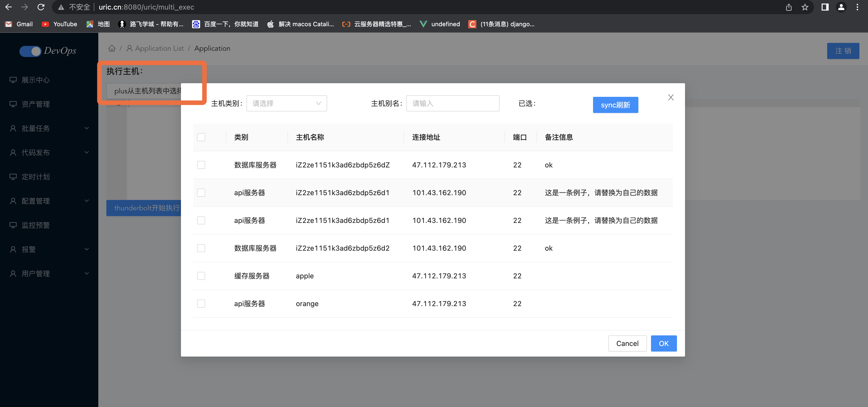Expand the 代码发布 sidebar menu

point(49,152)
